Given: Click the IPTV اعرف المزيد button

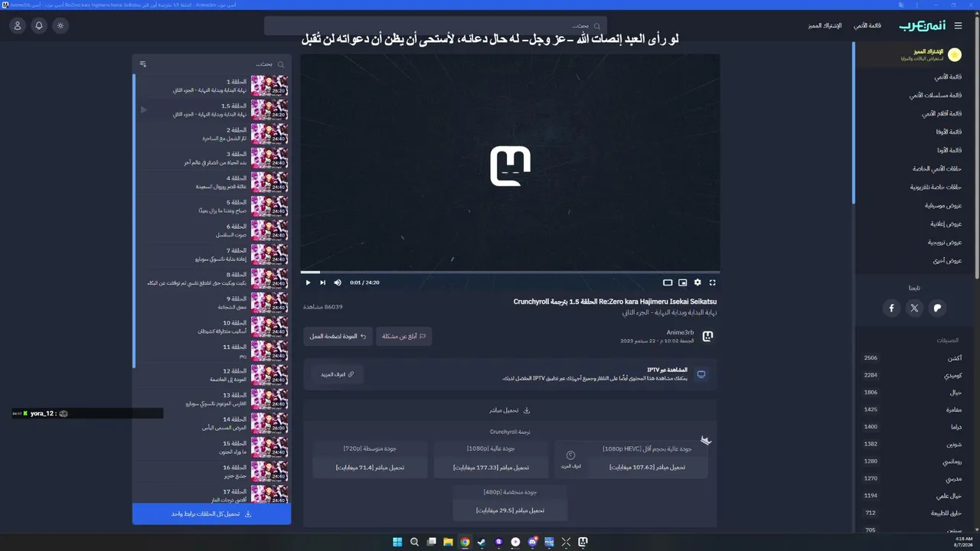Looking at the screenshot, I should point(337,374).
